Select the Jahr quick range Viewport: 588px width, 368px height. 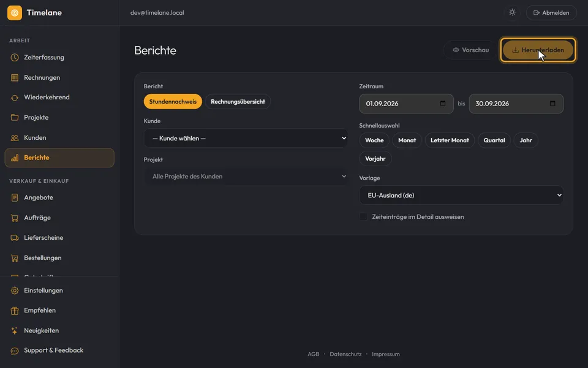(526, 140)
